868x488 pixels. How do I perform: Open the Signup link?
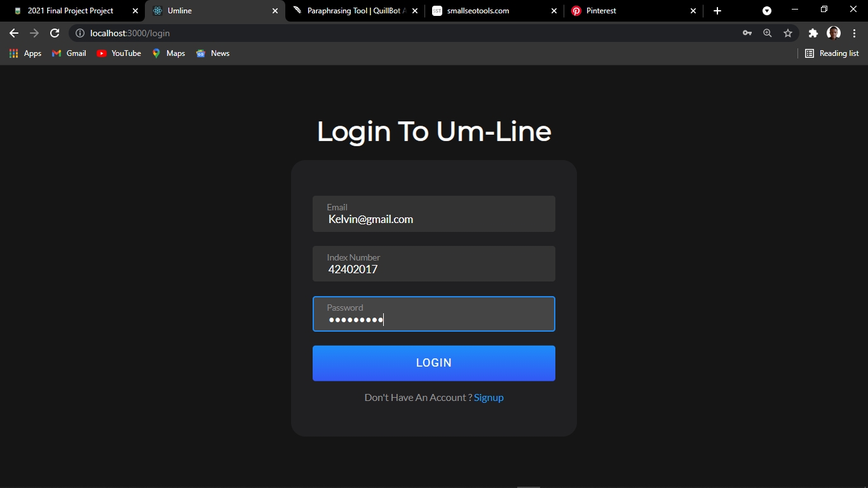pyautogui.click(x=489, y=397)
